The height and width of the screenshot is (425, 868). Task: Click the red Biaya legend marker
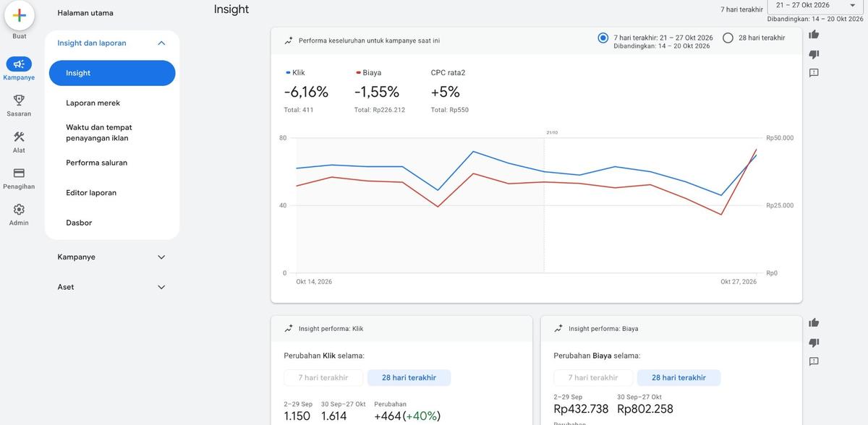click(358, 72)
